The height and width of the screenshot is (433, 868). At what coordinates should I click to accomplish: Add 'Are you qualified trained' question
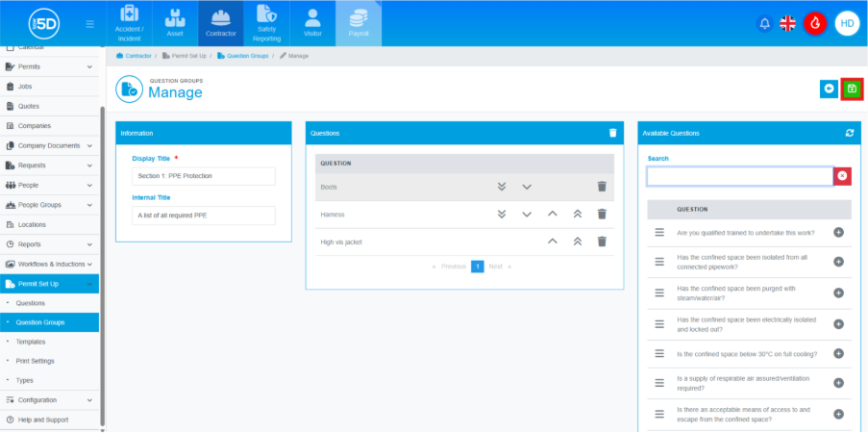838,233
